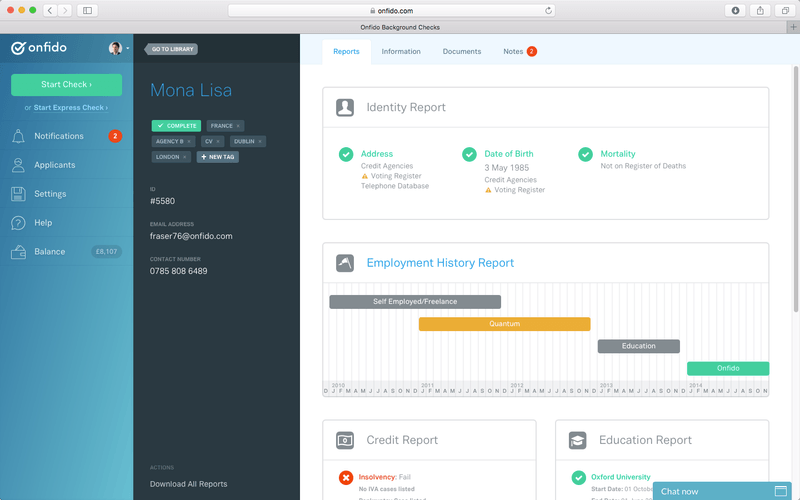Click the Settings floppy disk icon
The height and width of the screenshot is (500, 800).
click(18, 194)
